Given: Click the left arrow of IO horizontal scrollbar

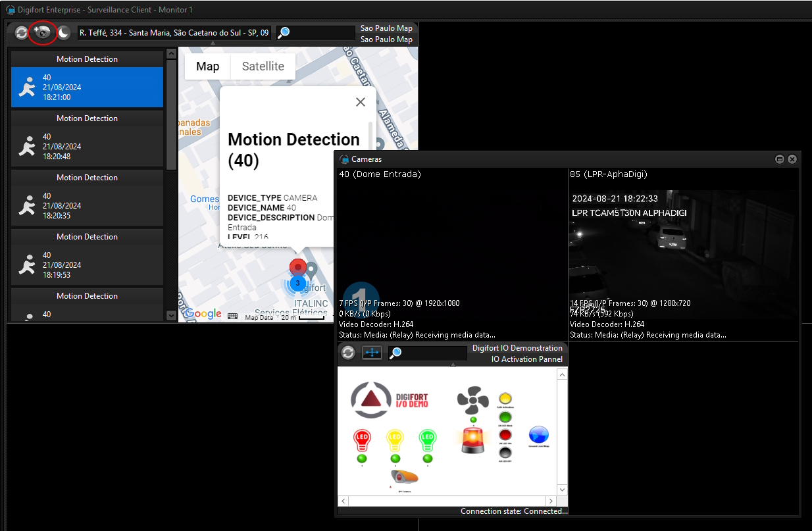Looking at the screenshot, I should (343, 501).
